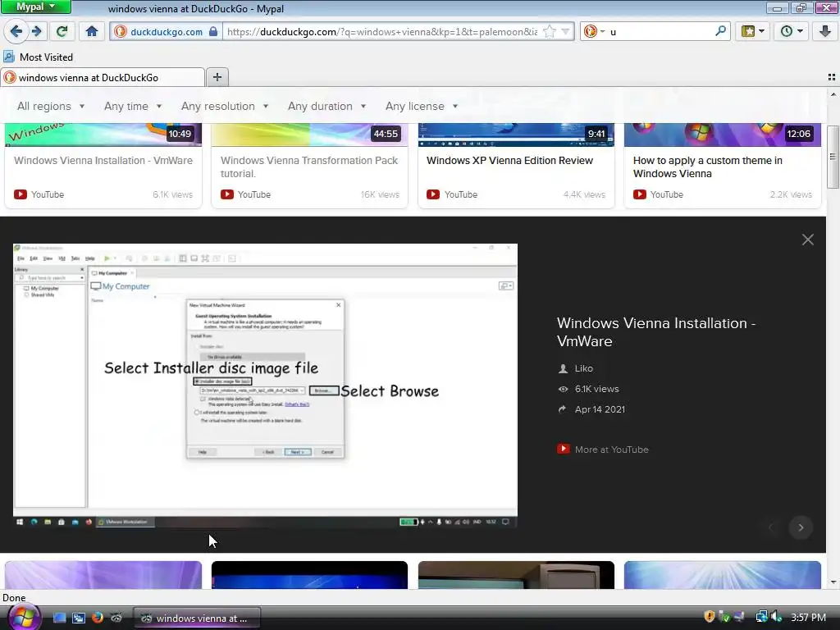Click the YouTube icon beside More at YouTube
The height and width of the screenshot is (630, 840).
point(563,449)
